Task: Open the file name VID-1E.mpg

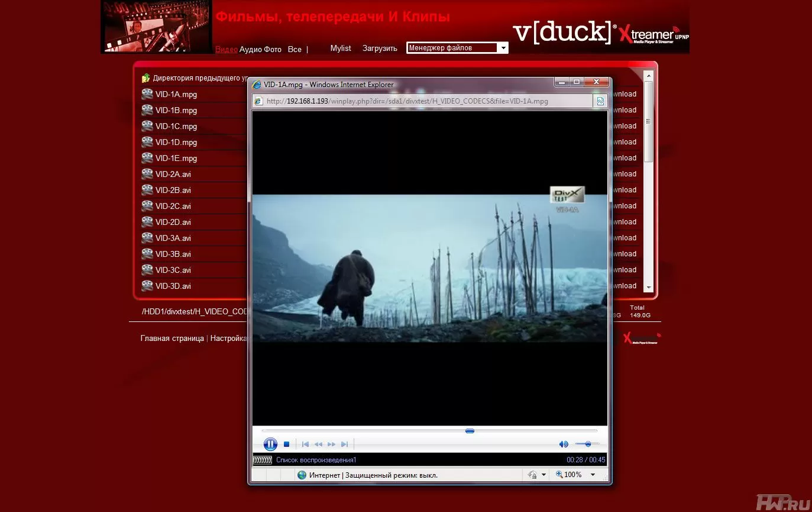Action: 176,159
